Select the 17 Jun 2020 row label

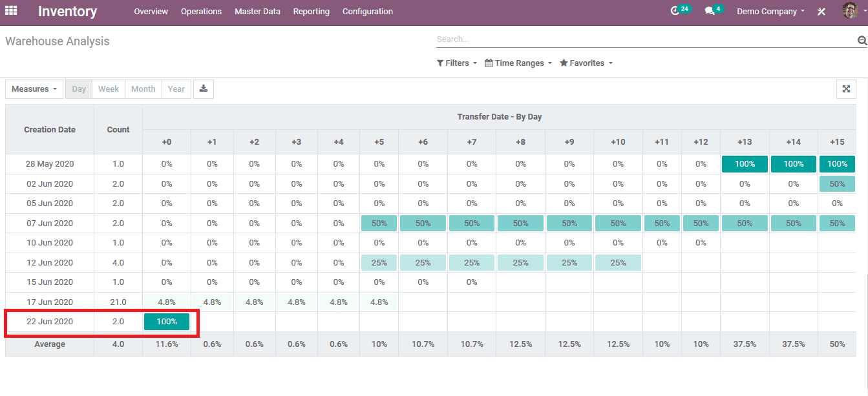[50, 302]
